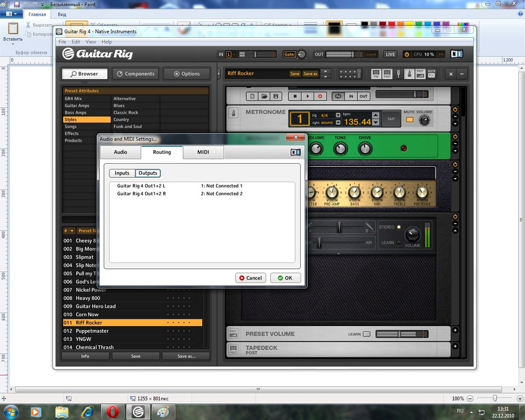Toggle the Guitar Rig engine power button

click(407, 54)
